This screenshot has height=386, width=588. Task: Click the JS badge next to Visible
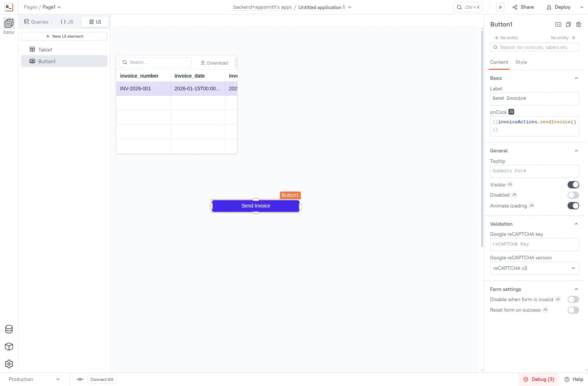(x=510, y=184)
